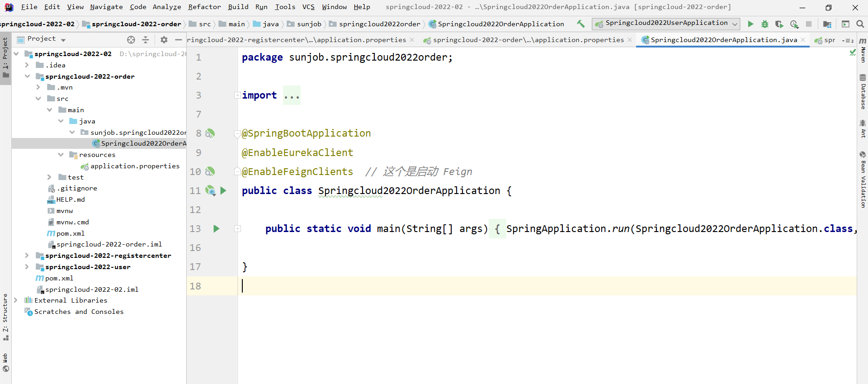
Task: Open Project Structure toolbar icon
Action: (x=827, y=24)
